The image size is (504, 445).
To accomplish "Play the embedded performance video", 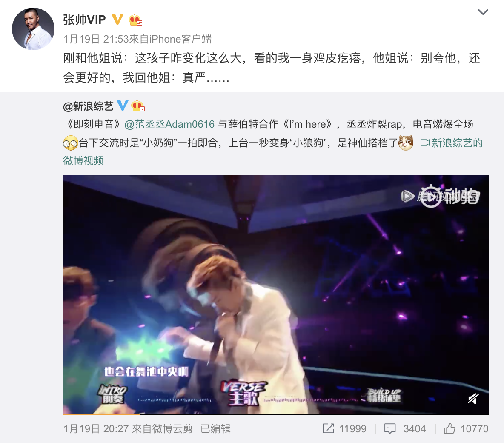I will click(x=276, y=295).
